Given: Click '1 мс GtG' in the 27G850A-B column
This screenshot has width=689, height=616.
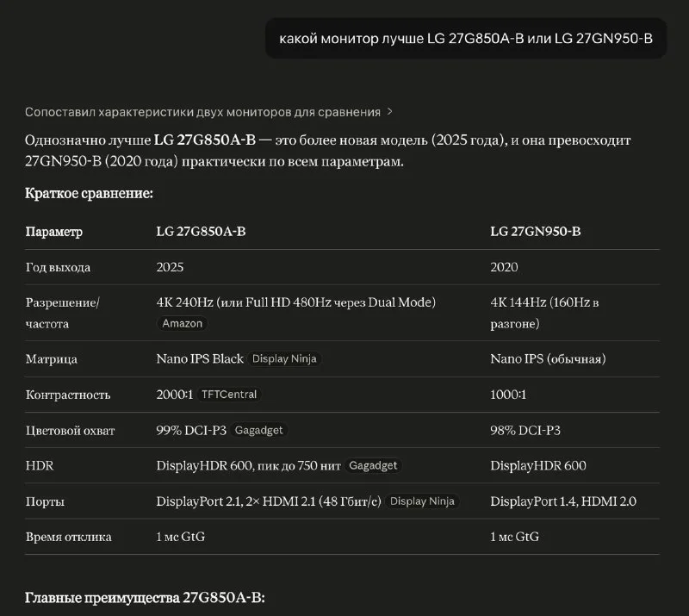Looking at the screenshot, I should point(181,537).
